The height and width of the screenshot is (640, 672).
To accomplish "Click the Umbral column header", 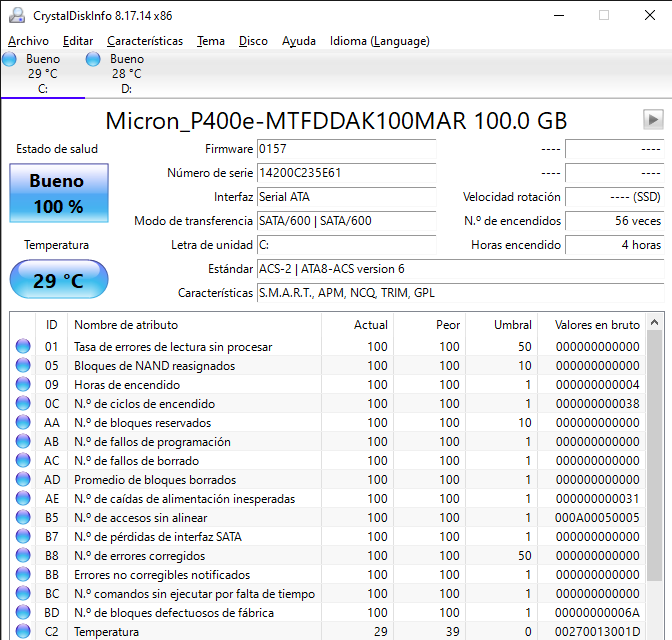I will coord(501,325).
